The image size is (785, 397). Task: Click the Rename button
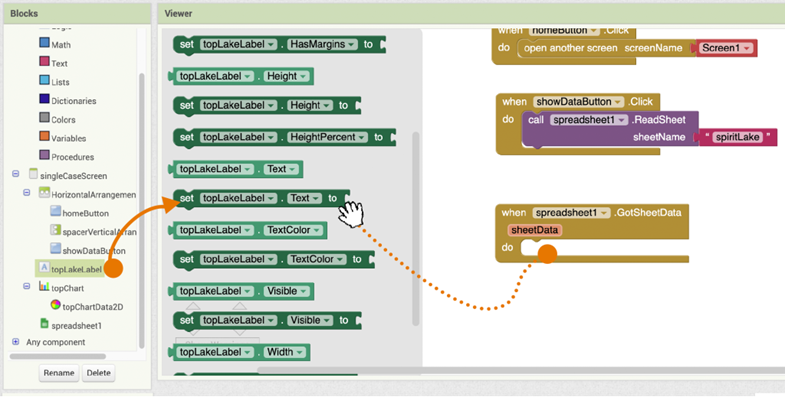pyautogui.click(x=59, y=373)
